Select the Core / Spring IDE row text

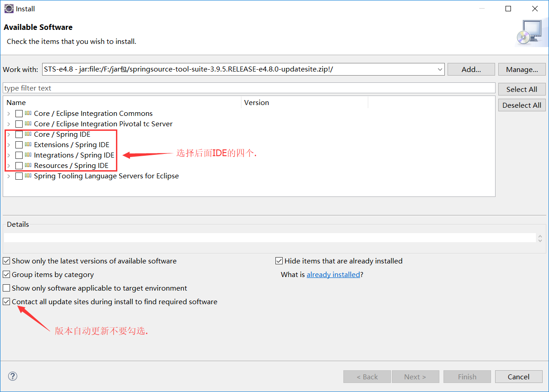[62, 134]
